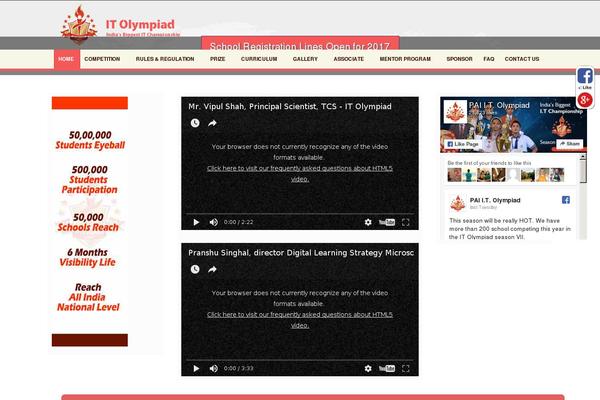
Task: Click Share button in Facebook widget
Action: [x=569, y=144]
